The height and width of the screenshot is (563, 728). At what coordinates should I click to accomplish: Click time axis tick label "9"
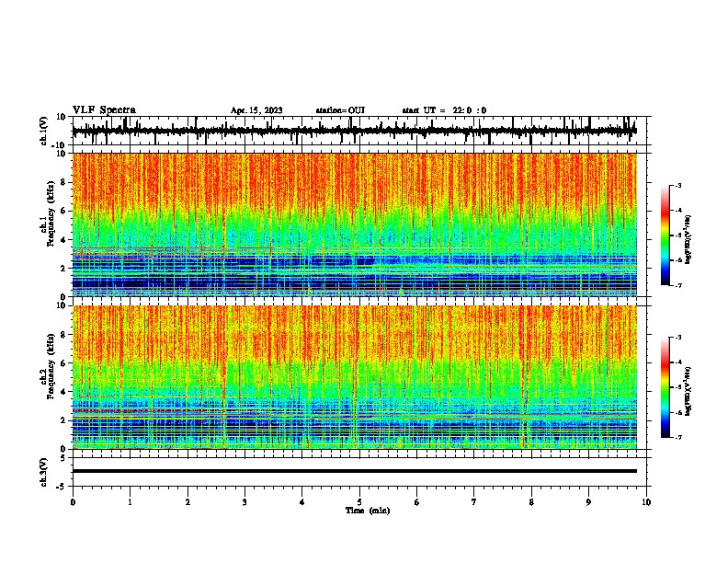point(588,502)
